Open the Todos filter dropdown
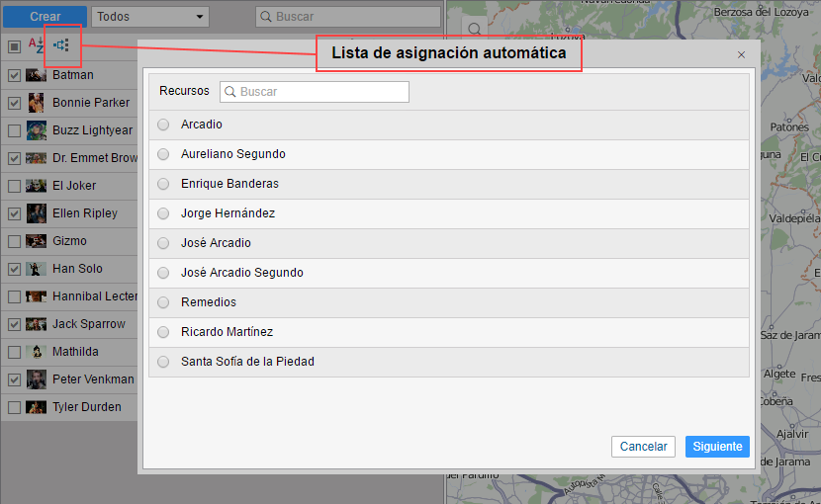The image size is (821, 504). tap(150, 17)
